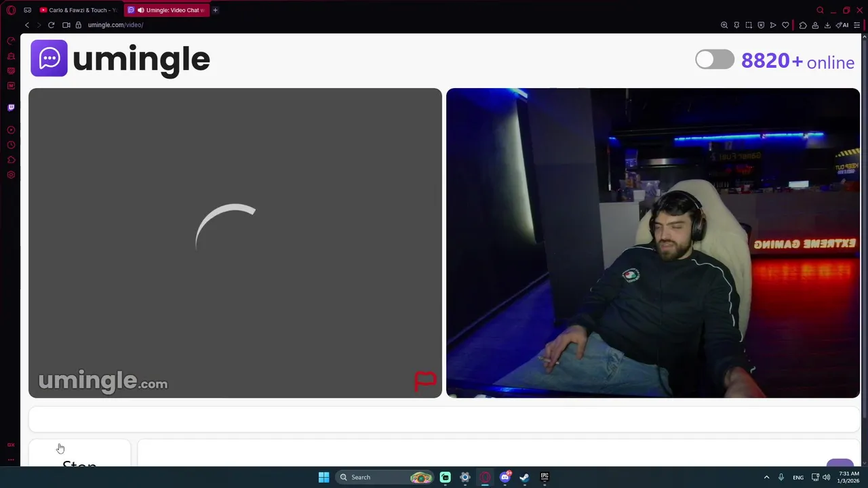Toggle the switch next to online count
Screen dimensions: 868x488
click(x=715, y=60)
